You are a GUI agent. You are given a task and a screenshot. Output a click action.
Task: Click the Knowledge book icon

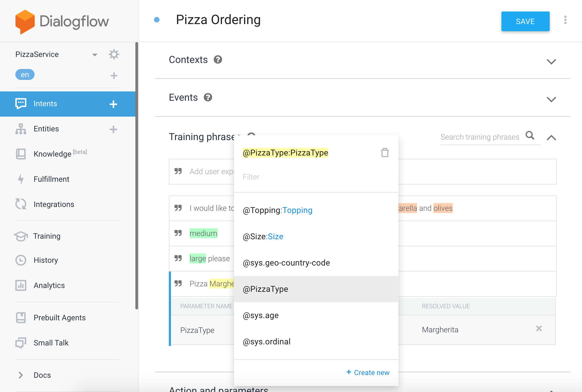point(21,154)
